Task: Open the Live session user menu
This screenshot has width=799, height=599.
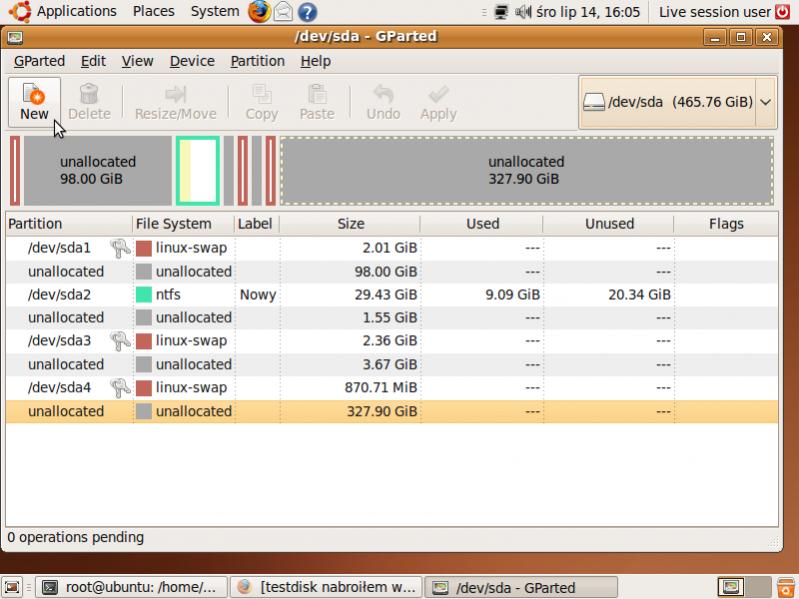Action: [714, 12]
